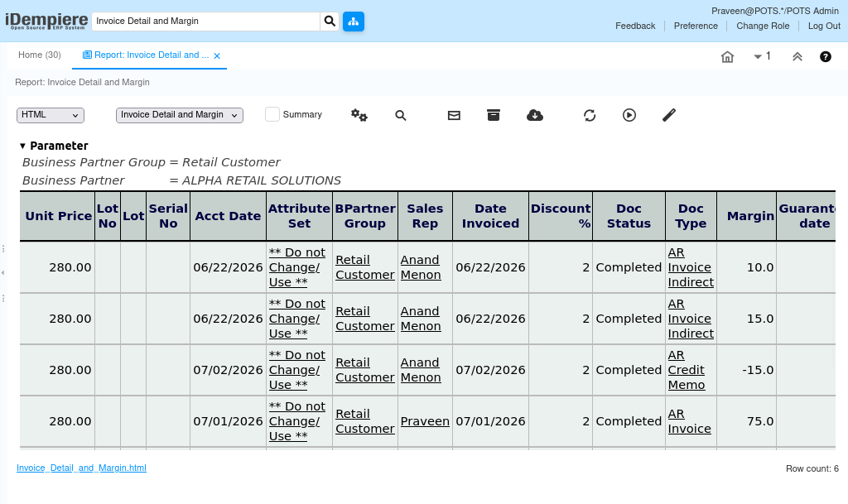The width and height of the screenshot is (848, 504).
Task: Click the left panel collapse arrow handle
Action: [3, 273]
